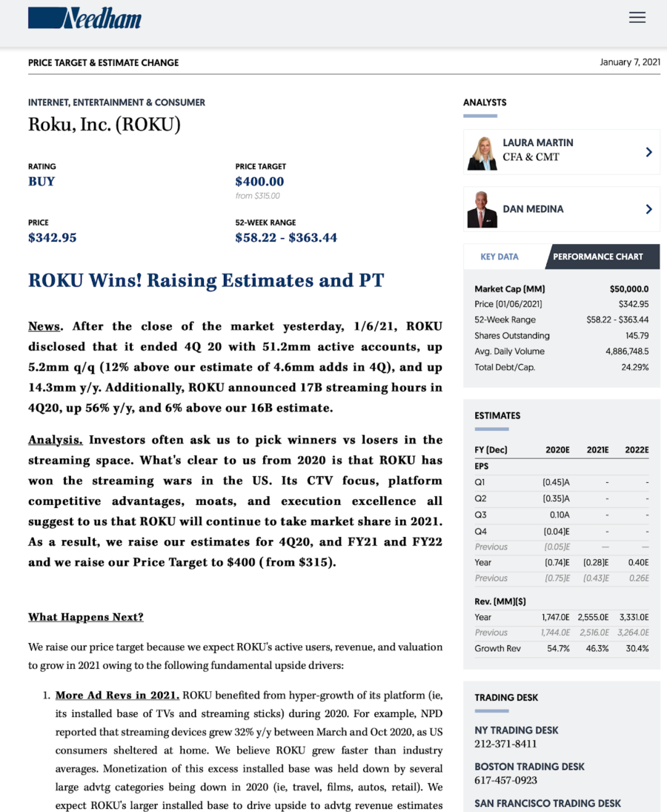Click the $342.95 price value
The height and width of the screenshot is (812, 667).
[53, 238]
